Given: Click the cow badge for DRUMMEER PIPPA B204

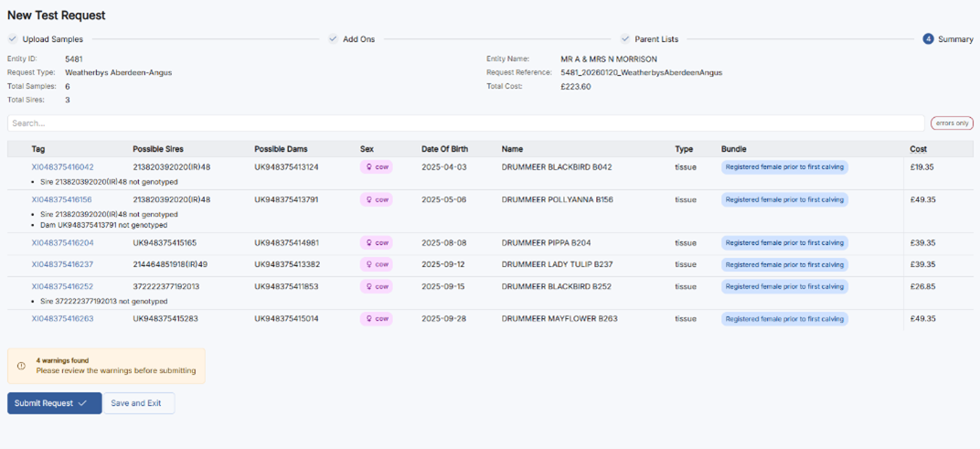Looking at the screenshot, I should click(377, 242).
